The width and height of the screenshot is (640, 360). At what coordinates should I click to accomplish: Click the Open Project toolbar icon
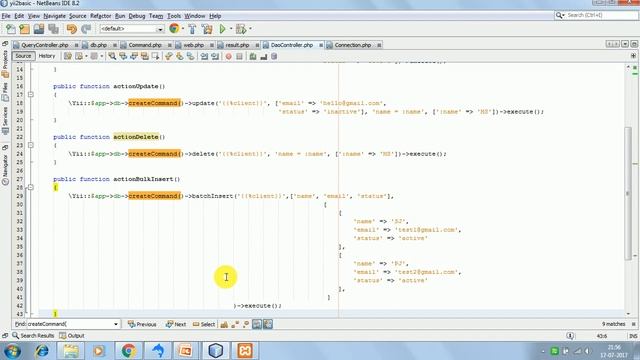[x=39, y=29]
